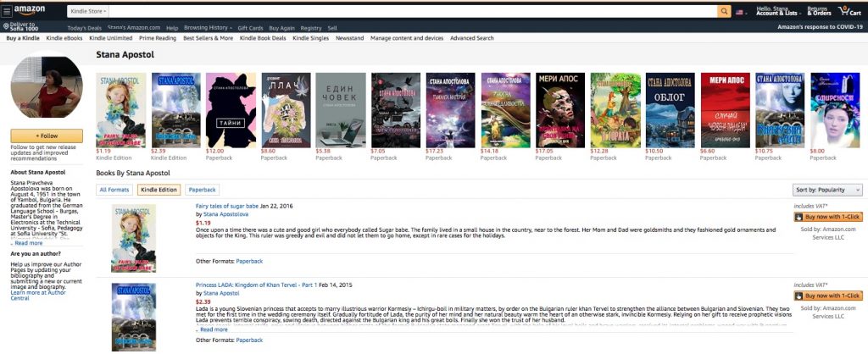Open the МЕРИ АПОС cover priced $17.05
Screen dimensions: 868x354
(560, 110)
